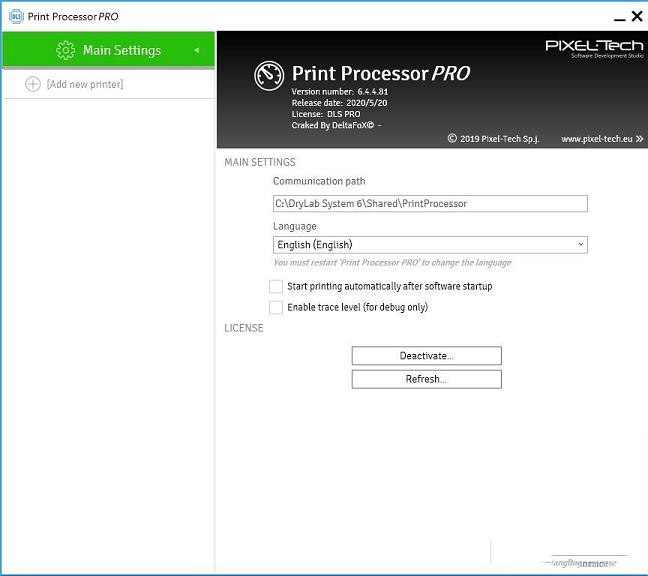Switch to the Main Settings tab

tap(121, 50)
